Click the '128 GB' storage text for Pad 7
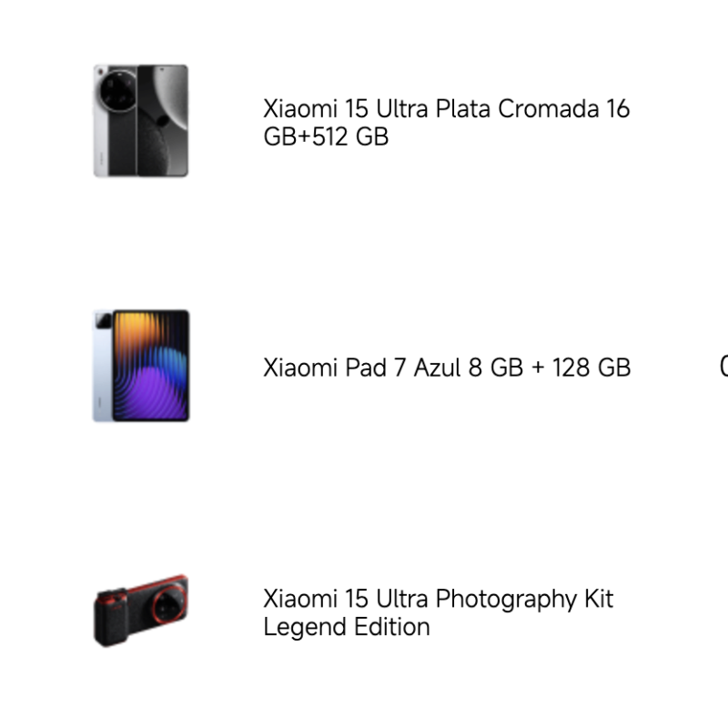Viewport: 728px width, 707px height. (x=591, y=368)
